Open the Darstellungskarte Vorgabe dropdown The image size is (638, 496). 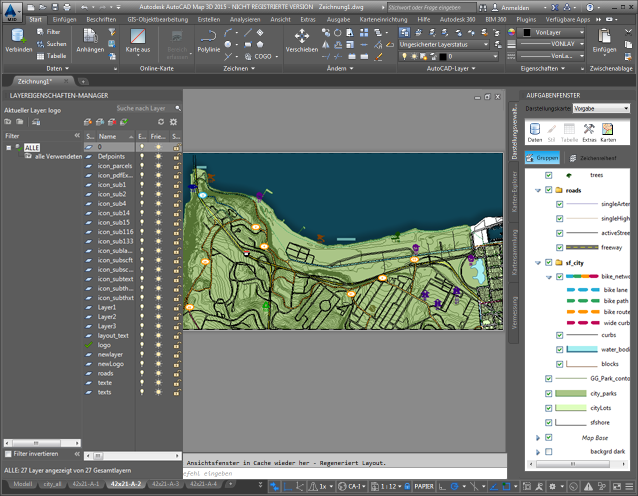[x=602, y=108]
